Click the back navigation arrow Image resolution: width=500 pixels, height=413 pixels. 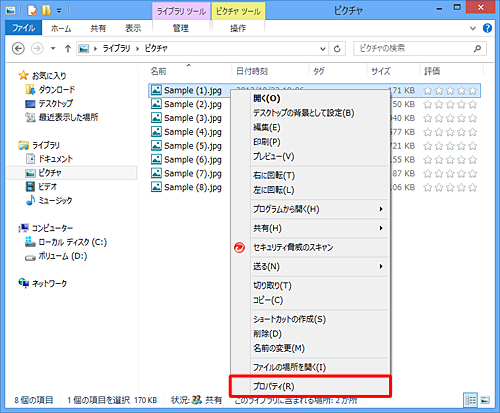[18, 49]
